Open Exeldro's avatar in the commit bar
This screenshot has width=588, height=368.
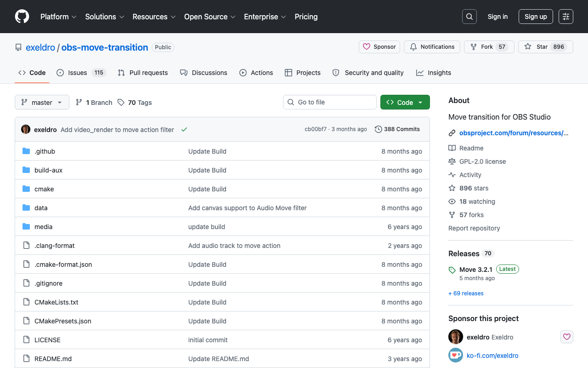coord(26,129)
